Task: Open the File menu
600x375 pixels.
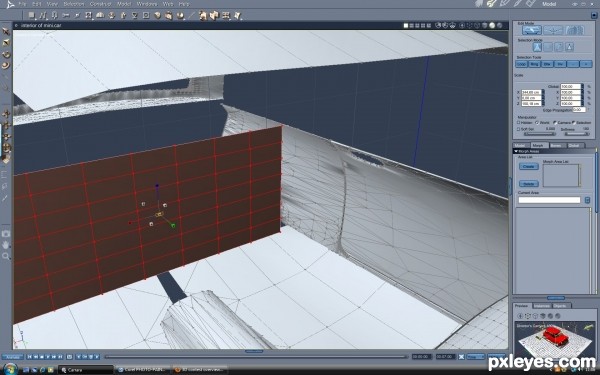Action: 22,4
